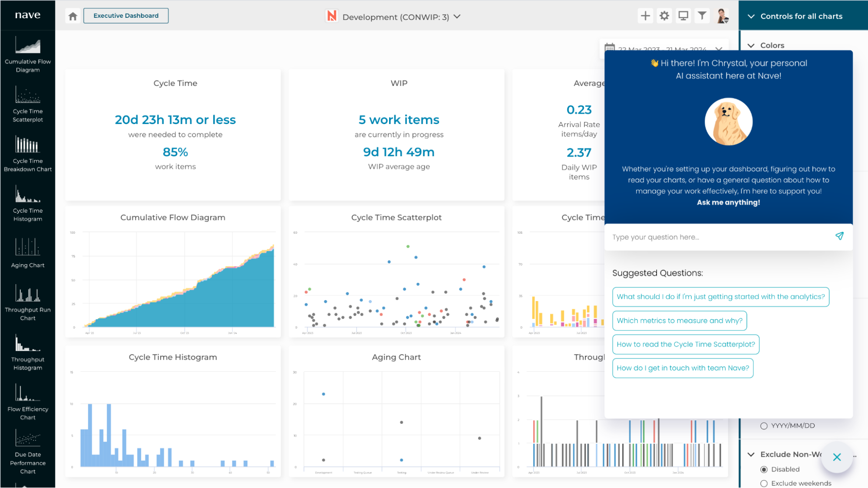
Task: Click the home icon
Action: pyautogui.click(x=73, y=16)
